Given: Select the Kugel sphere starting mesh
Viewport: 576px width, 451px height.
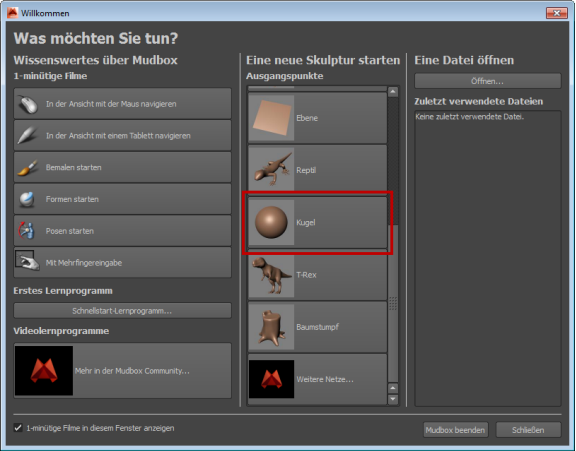Looking at the screenshot, I should (318, 223).
